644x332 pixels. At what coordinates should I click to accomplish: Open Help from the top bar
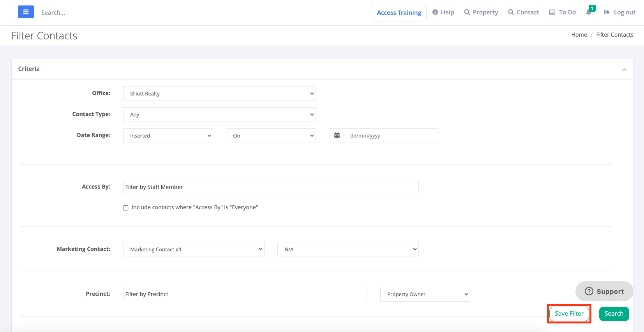443,12
